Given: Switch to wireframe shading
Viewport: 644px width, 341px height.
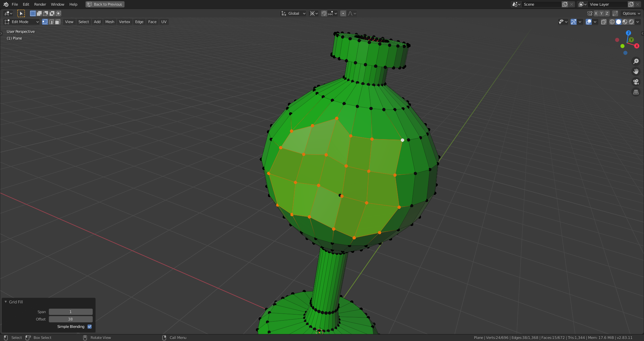Looking at the screenshot, I should (612, 22).
